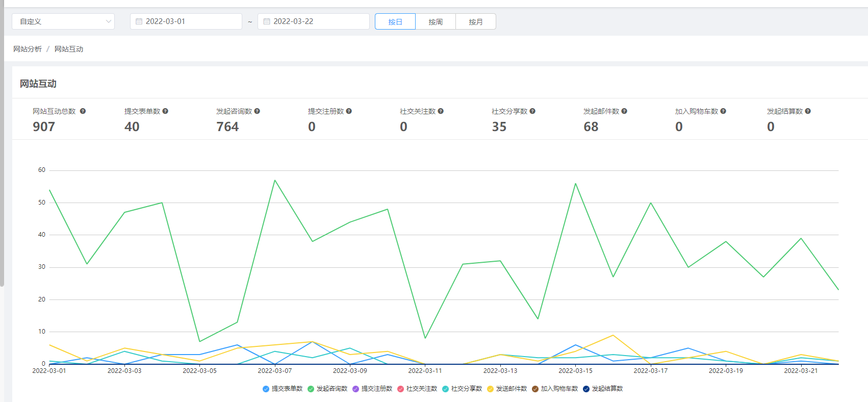Click the 加入购物车数 help icon
Screen dimensions: 868x402
723,111
